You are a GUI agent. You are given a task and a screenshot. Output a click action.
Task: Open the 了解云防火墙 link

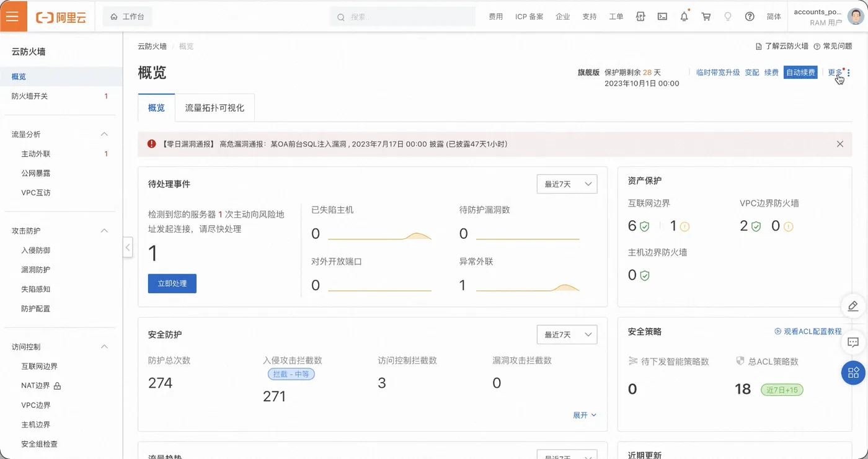(782, 47)
